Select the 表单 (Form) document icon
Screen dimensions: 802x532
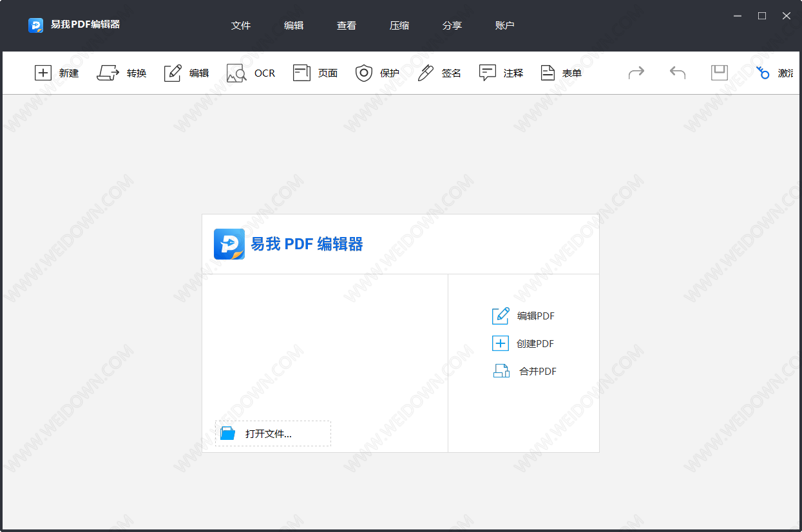point(548,73)
